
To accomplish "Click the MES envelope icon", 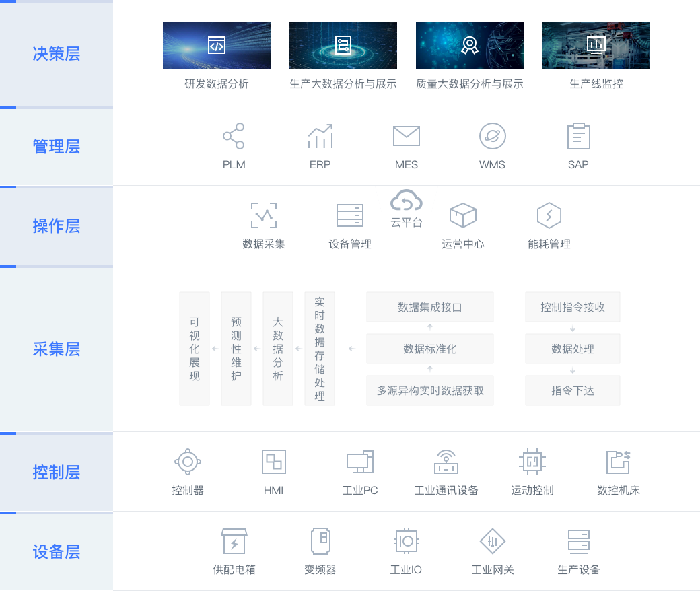I will point(407,136).
